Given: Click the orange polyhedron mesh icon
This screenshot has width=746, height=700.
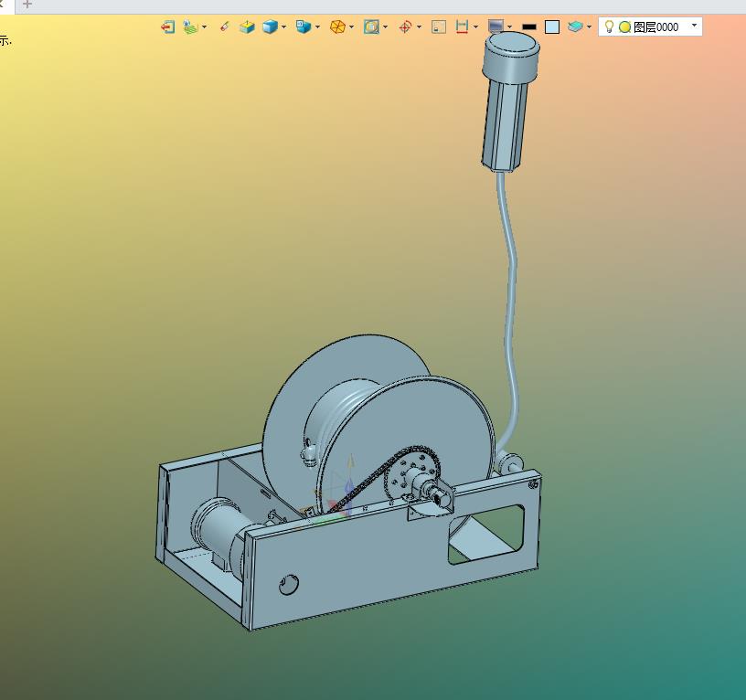Looking at the screenshot, I should point(337,27).
